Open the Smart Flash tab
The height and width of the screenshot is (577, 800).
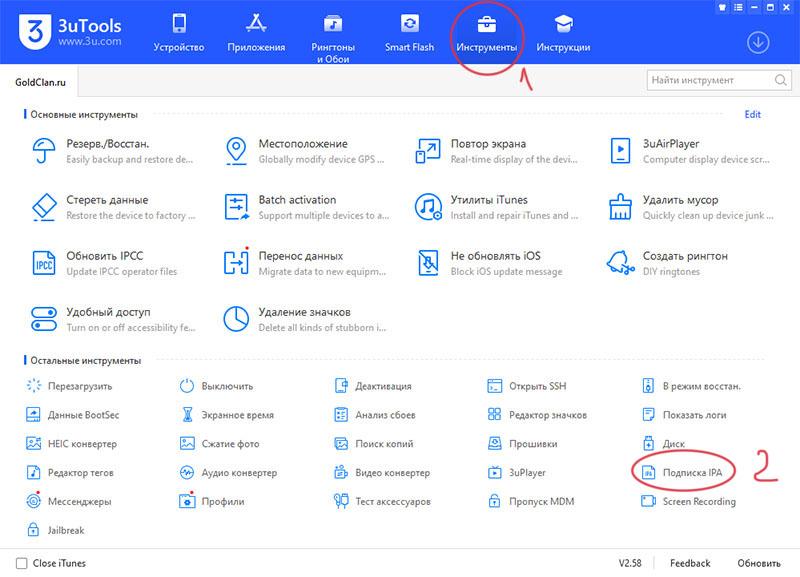pos(410,33)
